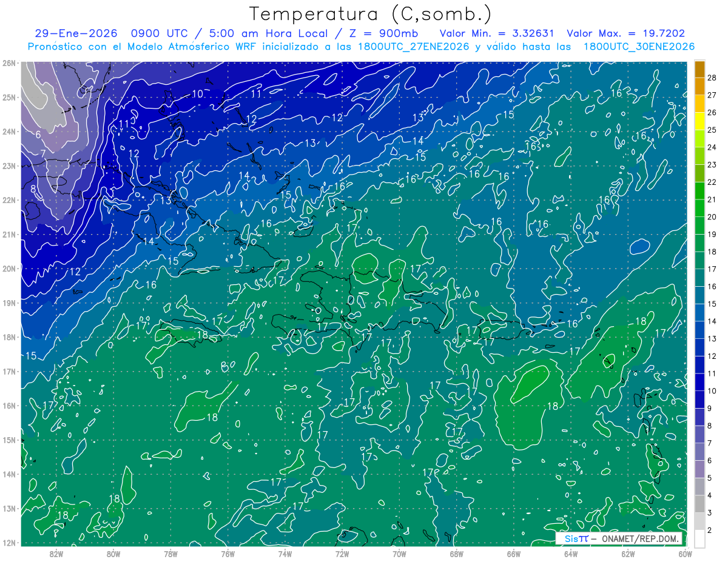Click legend label "22" on color scale
This screenshot has height=562, width=728.
coord(712,182)
